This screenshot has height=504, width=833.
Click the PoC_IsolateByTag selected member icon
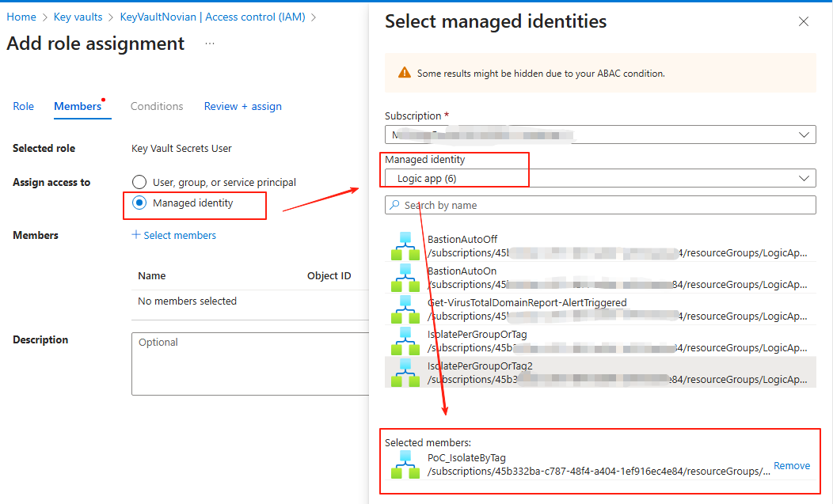(405, 464)
